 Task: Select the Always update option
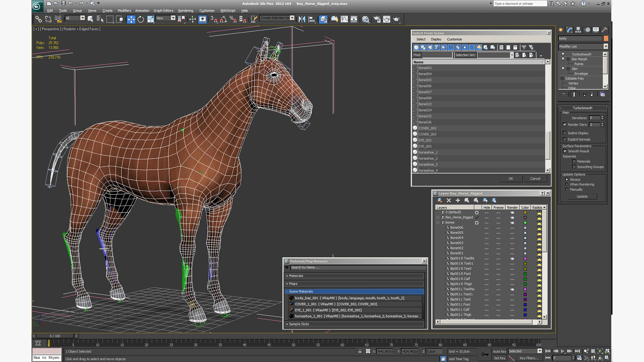pos(567,180)
